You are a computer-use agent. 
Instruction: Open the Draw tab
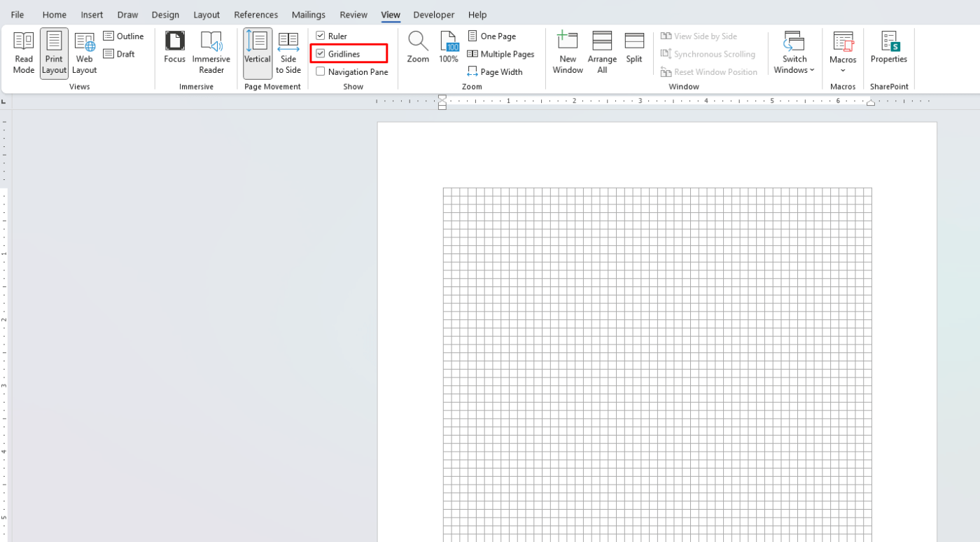(127, 15)
